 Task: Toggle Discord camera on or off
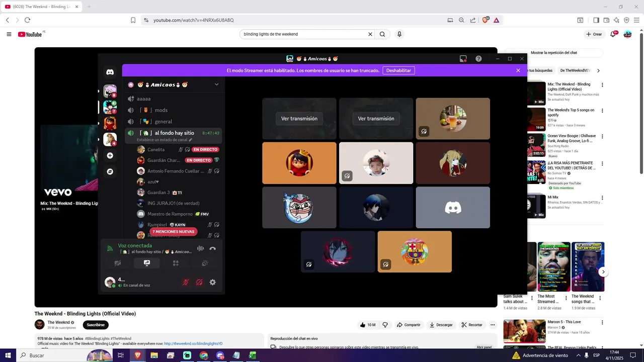[118, 263]
